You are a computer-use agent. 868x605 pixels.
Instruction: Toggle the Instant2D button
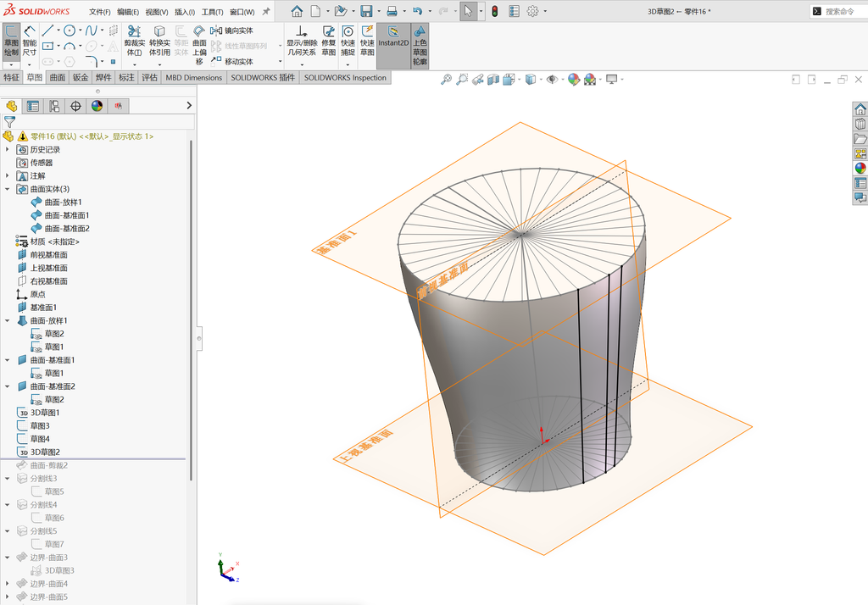coord(393,46)
